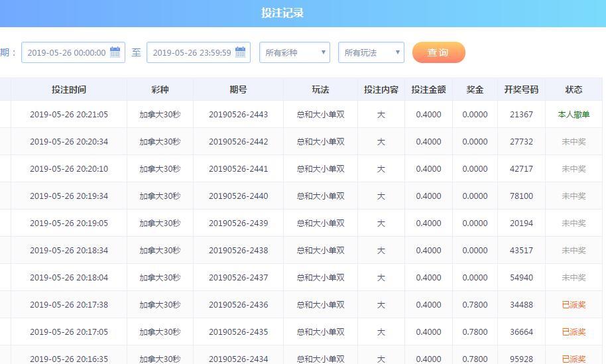Click the 投注时间 column header
This screenshot has height=364, width=606.
pyautogui.click(x=69, y=90)
